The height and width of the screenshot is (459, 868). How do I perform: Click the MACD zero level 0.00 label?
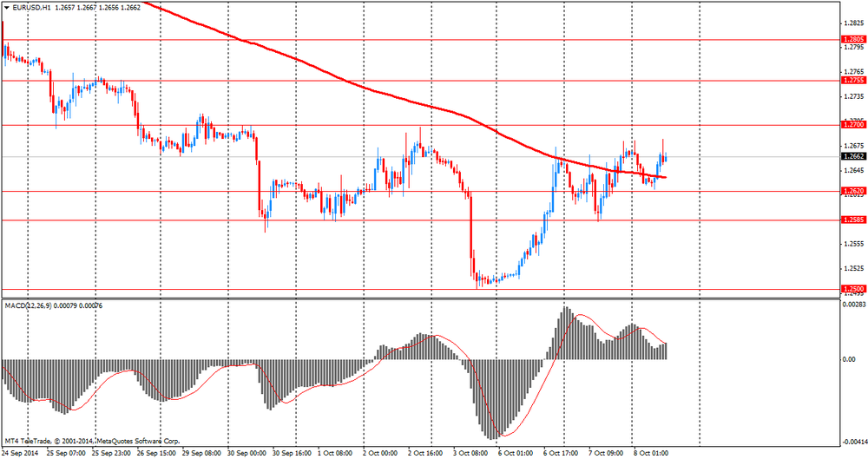point(849,359)
